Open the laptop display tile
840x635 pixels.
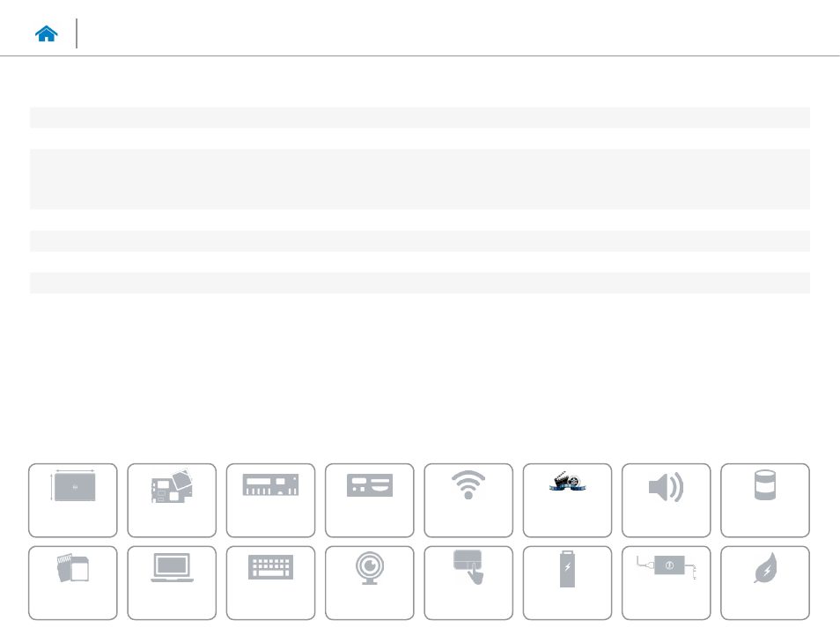172,583
